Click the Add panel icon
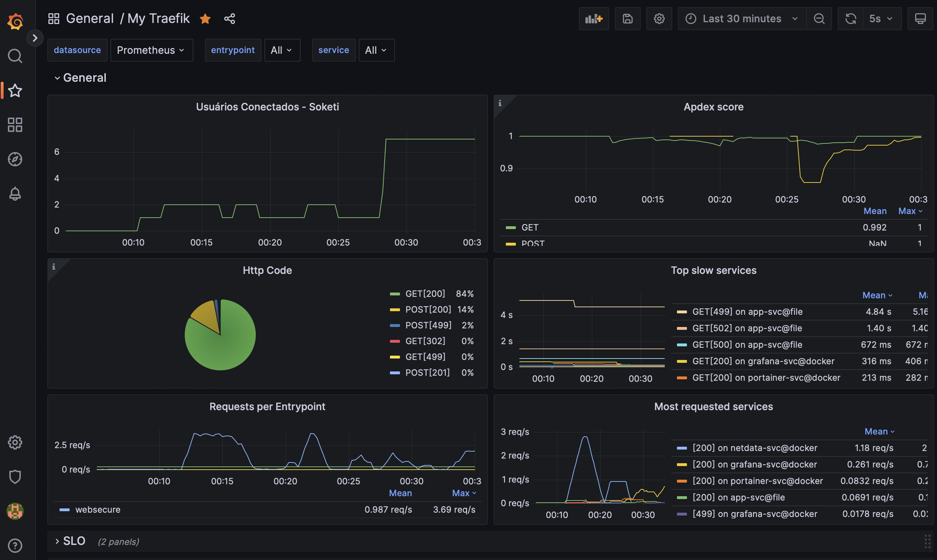The height and width of the screenshot is (560, 937). 593,19
